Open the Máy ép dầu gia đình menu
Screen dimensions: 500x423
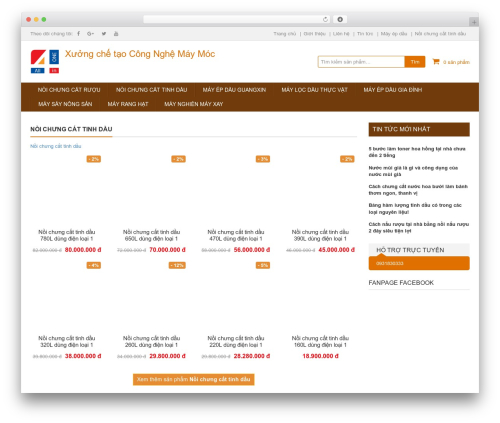pyautogui.click(x=393, y=90)
